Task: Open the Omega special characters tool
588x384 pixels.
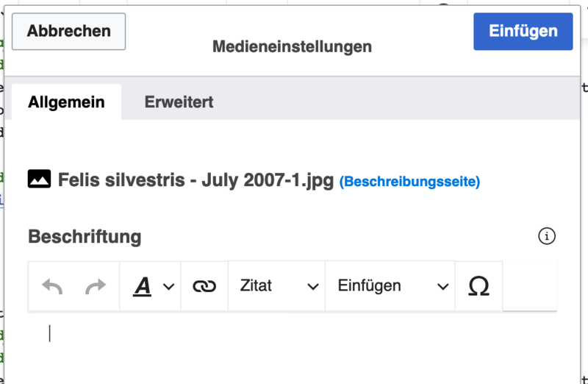Action: (x=478, y=286)
